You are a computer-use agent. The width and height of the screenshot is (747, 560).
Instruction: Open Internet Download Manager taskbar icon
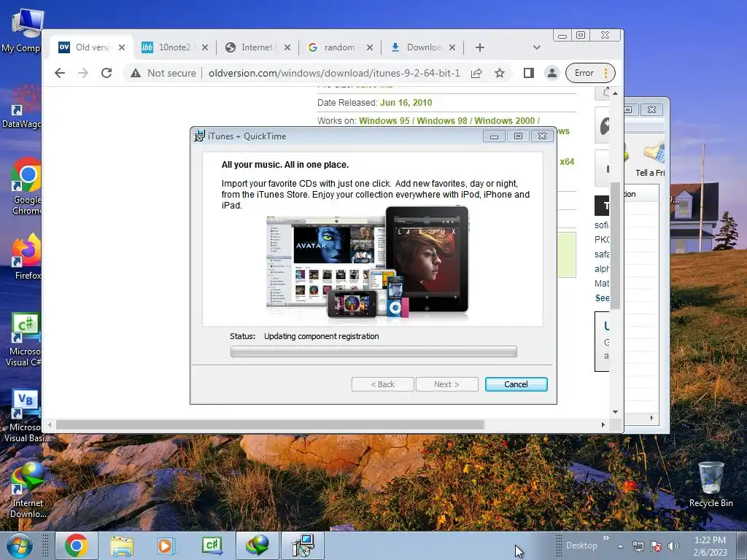pos(258,545)
